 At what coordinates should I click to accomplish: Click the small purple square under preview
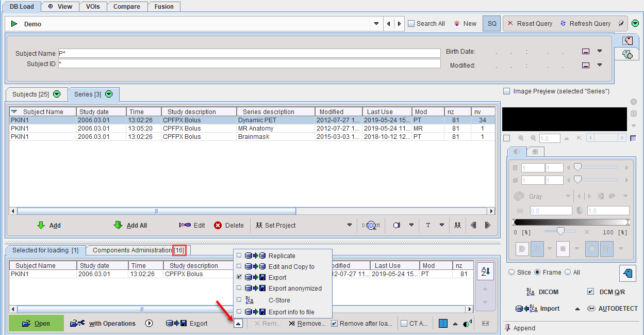coord(633,138)
